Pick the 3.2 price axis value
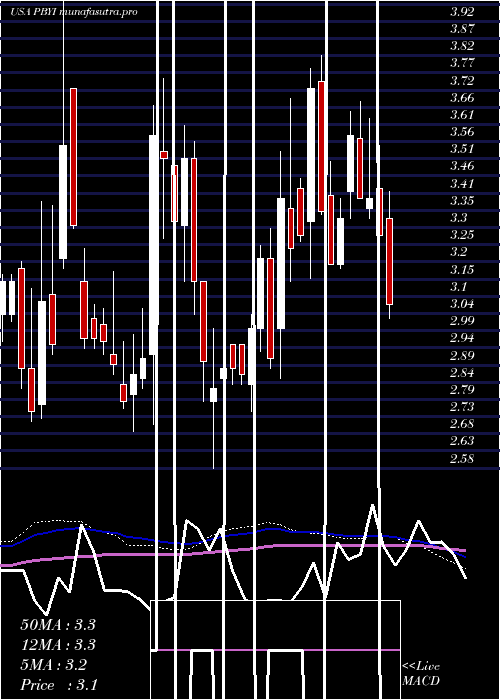The width and height of the screenshot is (500, 700). (458, 252)
